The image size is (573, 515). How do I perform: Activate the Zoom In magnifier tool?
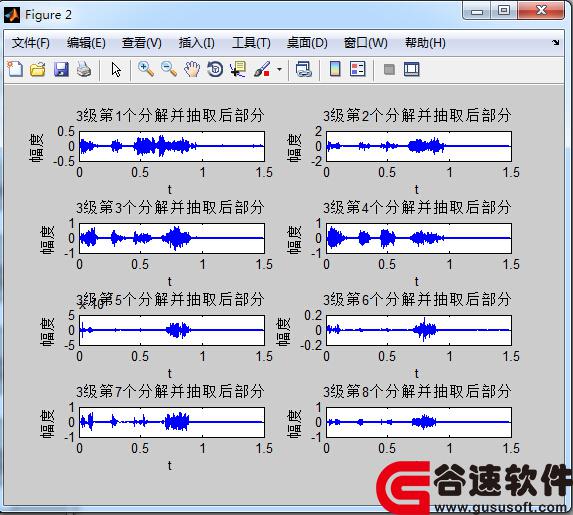click(x=145, y=69)
